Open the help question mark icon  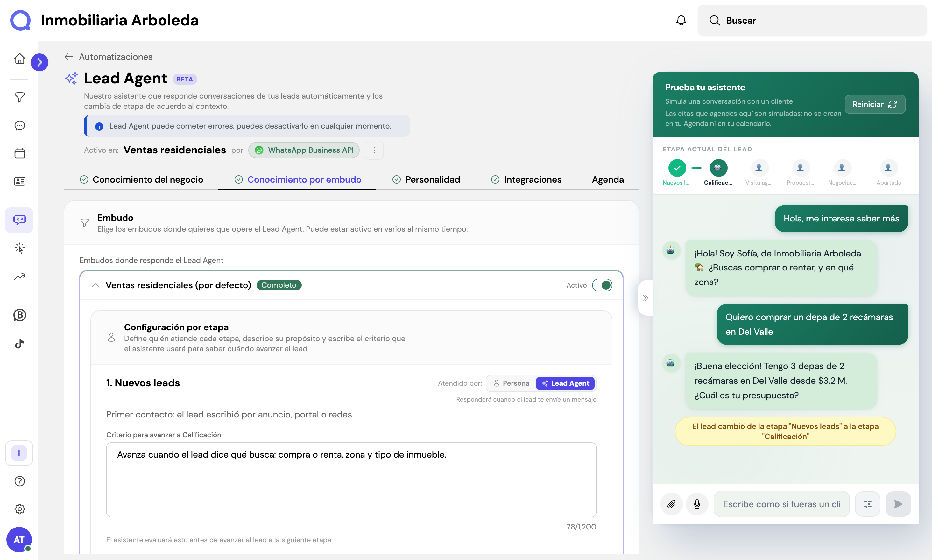(20, 481)
